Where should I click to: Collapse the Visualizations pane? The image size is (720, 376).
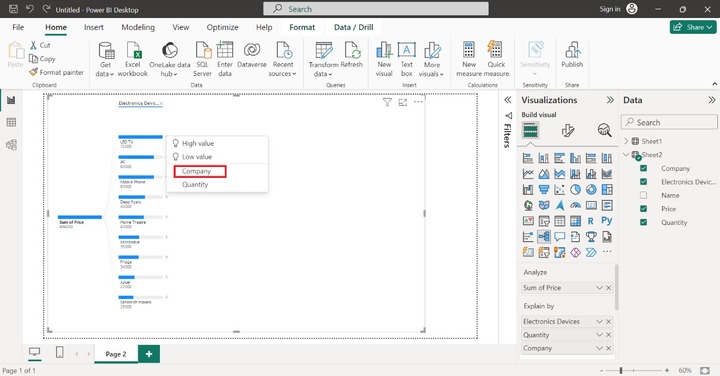[610, 100]
